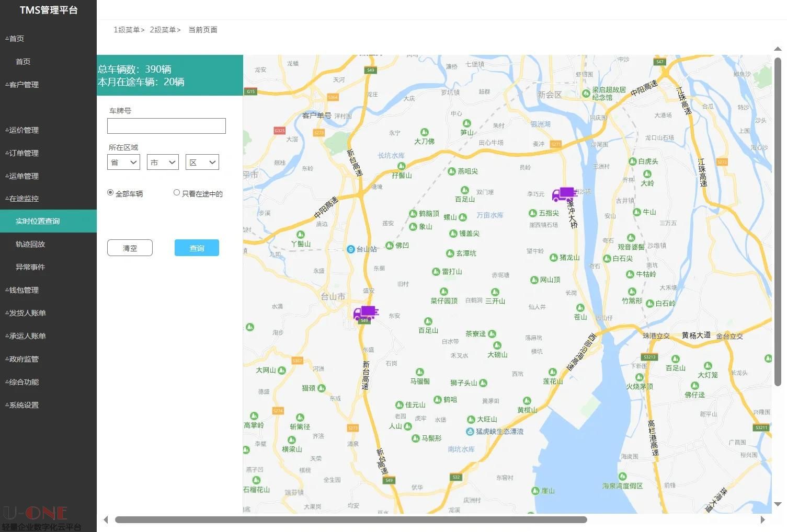The width and height of the screenshot is (787, 532).
Task: Click the green mountain icon for 佛凹
Action: pos(389,246)
